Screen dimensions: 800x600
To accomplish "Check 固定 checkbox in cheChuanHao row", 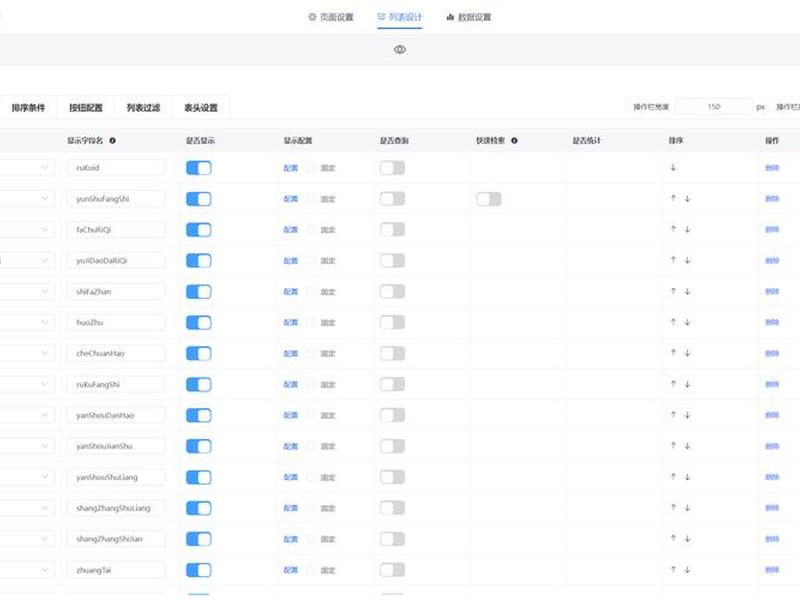I will pyautogui.click(x=311, y=354).
